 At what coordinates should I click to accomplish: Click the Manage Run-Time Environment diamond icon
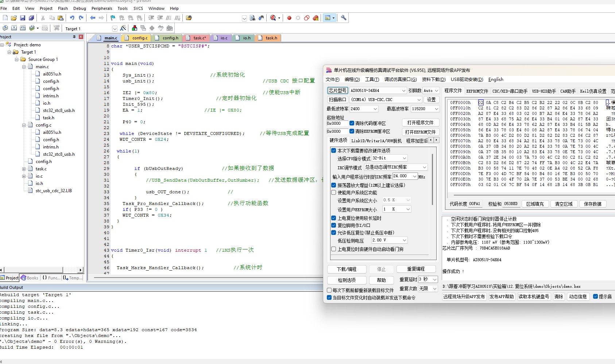point(152,28)
